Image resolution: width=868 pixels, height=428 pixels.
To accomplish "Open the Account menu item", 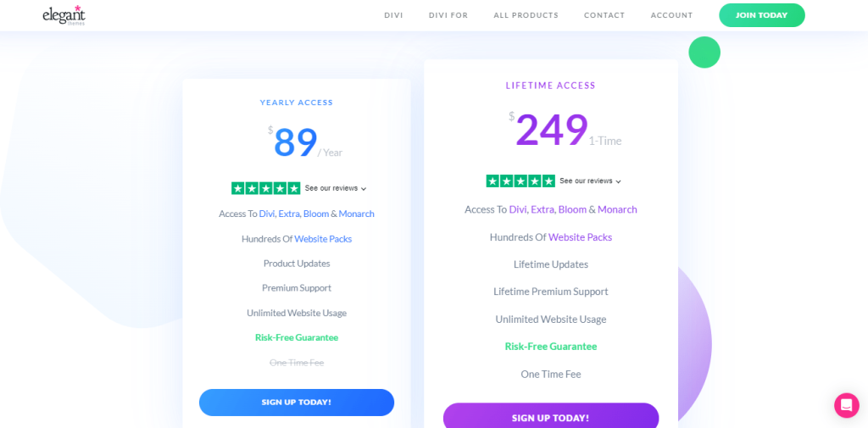I will 671,15.
